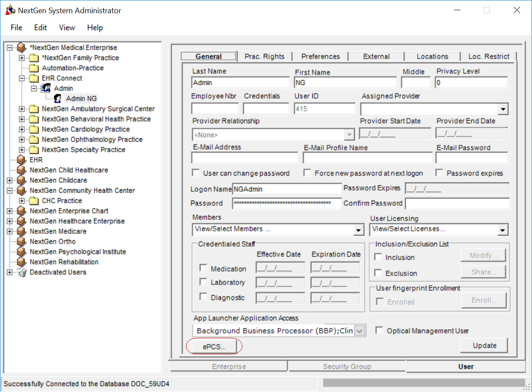
Task: Click the Healthcare Enterprise box icon
Action: 21,221
